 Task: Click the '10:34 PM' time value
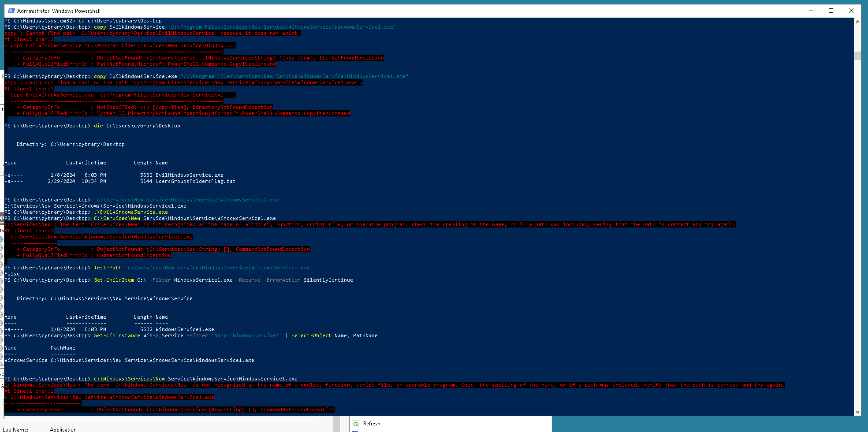coord(94,181)
